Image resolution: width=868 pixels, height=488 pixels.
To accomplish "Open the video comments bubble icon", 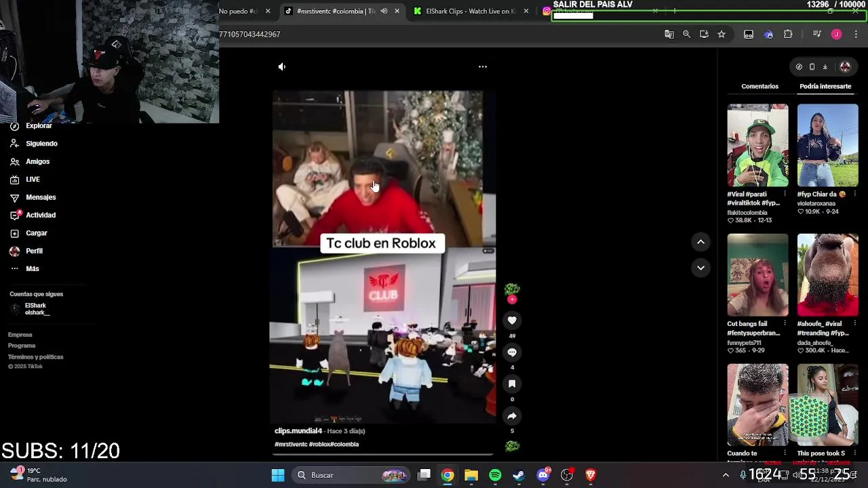I will pos(512,352).
